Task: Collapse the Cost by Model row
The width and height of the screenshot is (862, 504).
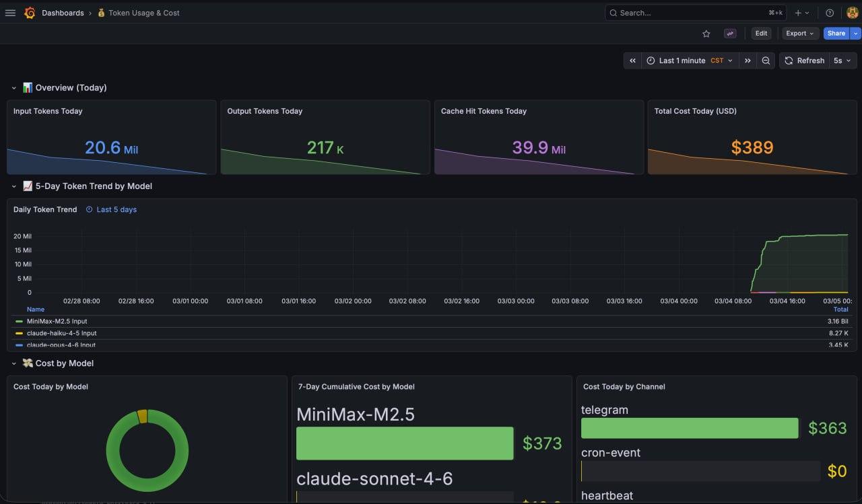Action: [14, 363]
